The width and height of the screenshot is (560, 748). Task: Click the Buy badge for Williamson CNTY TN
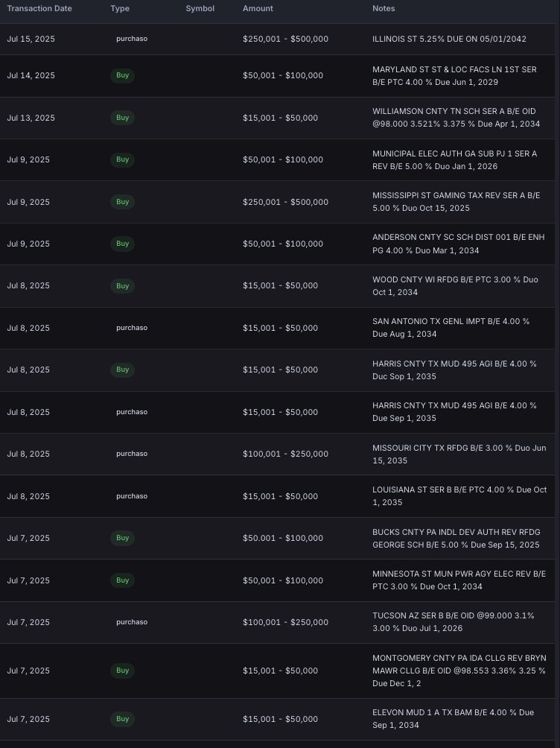point(122,118)
